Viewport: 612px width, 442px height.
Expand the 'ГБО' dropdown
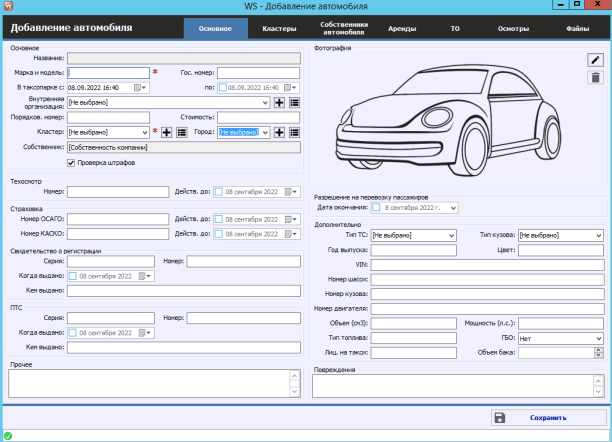[598, 338]
